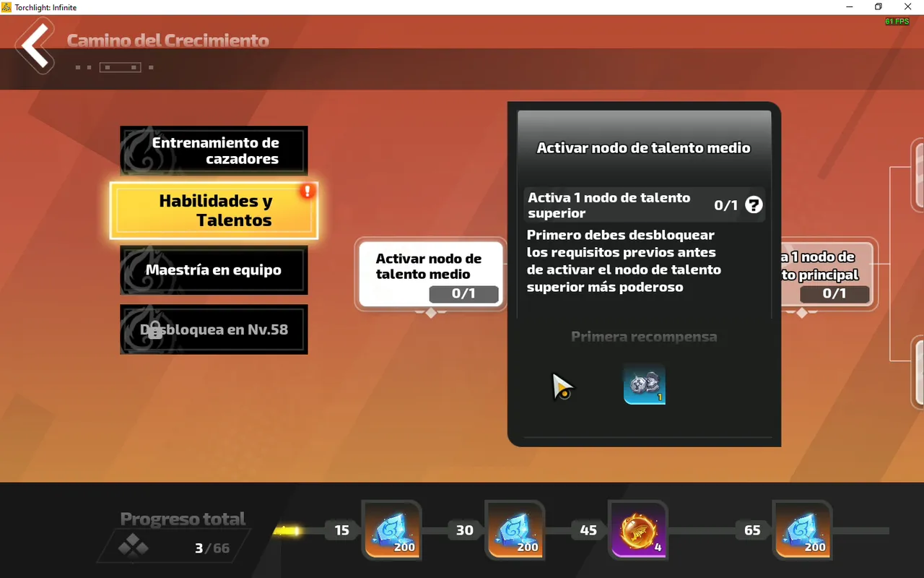
Task: Click the Camino del Crecimiento title
Action: click(168, 40)
